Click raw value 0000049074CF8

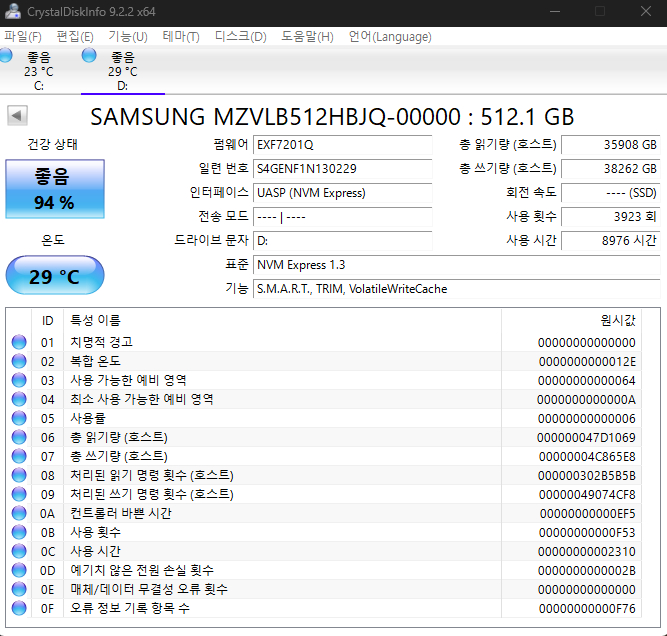[587, 494]
